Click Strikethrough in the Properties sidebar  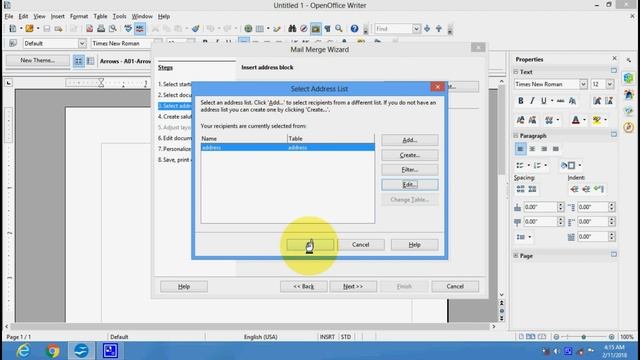point(560,101)
